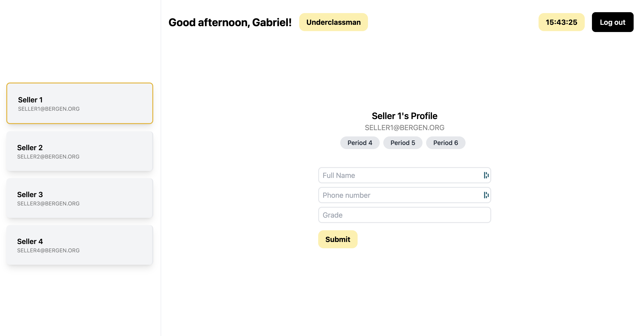
Task: Click the 15:43:25 clock display
Action: (x=562, y=22)
